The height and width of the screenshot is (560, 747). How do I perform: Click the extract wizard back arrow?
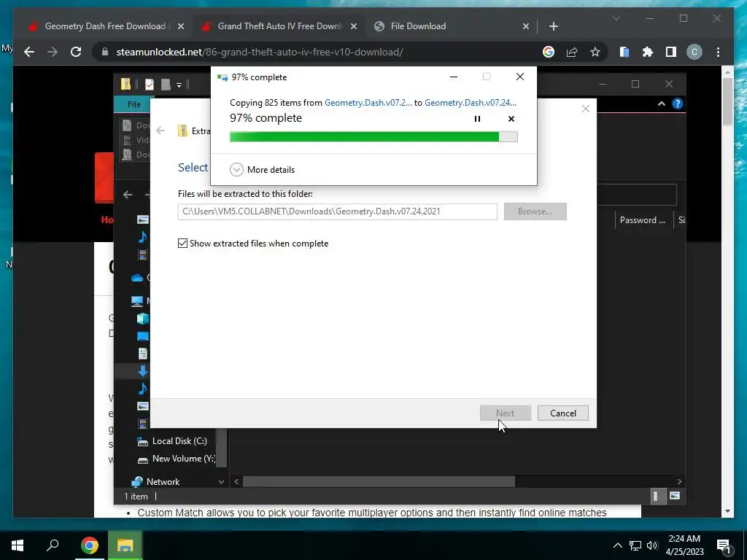(x=160, y=131)
